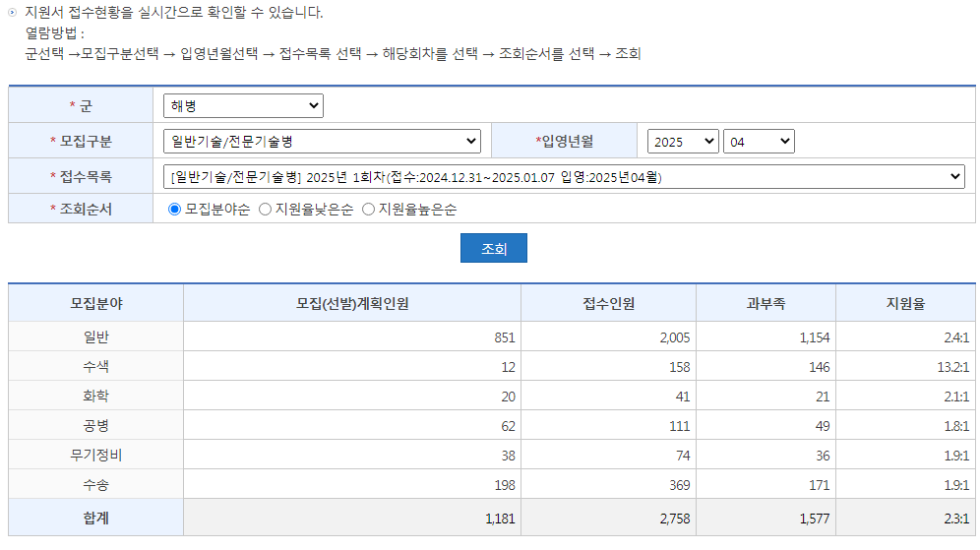Viewport: 980px width, 550px height.
Task: Click the 무기정비 field cell
Action: tap(95, 456)
